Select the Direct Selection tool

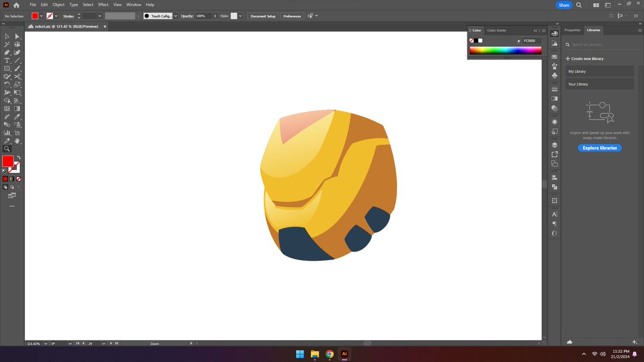pyautogui.click(x=17, y=36)
